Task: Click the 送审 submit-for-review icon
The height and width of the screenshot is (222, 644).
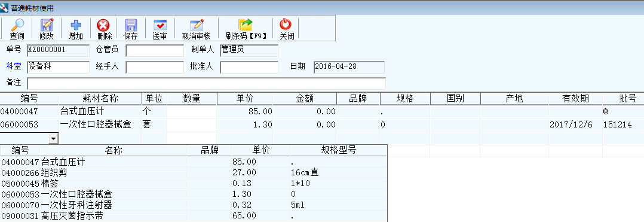Action: [x=160, y=25]
